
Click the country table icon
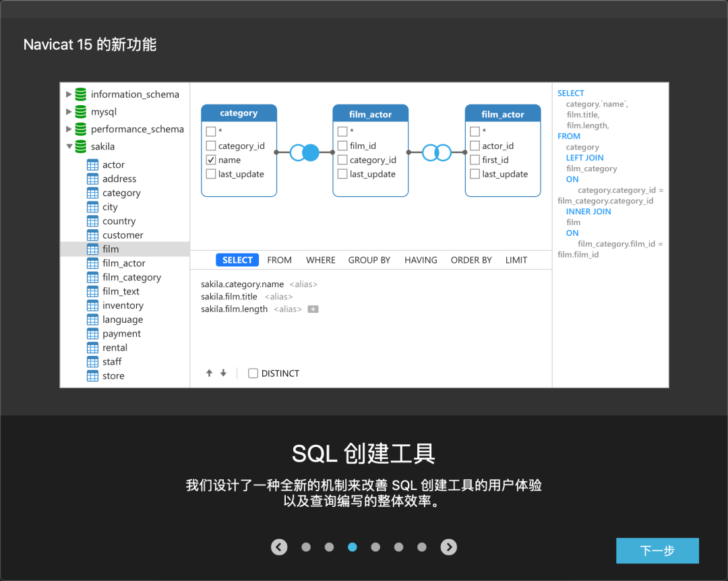tap(93, 221)
